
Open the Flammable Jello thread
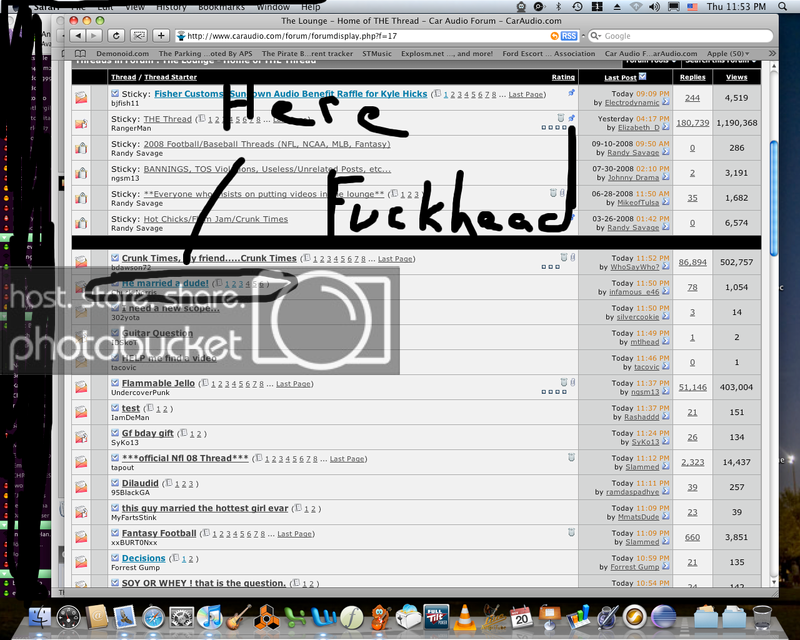(x=158, y=383)
